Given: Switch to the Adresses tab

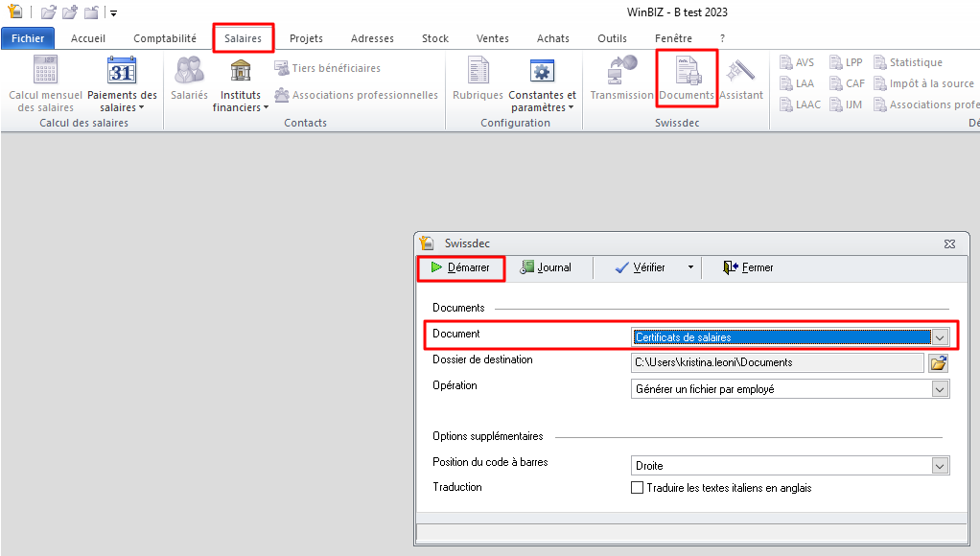Looking at the screenshot, I should (x=372, y=38).
